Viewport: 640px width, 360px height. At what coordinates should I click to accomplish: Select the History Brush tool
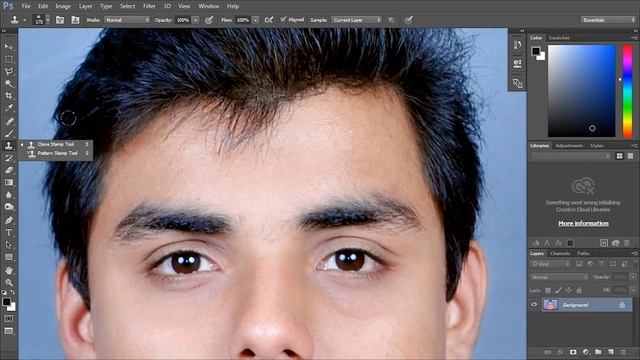(9, 158)
